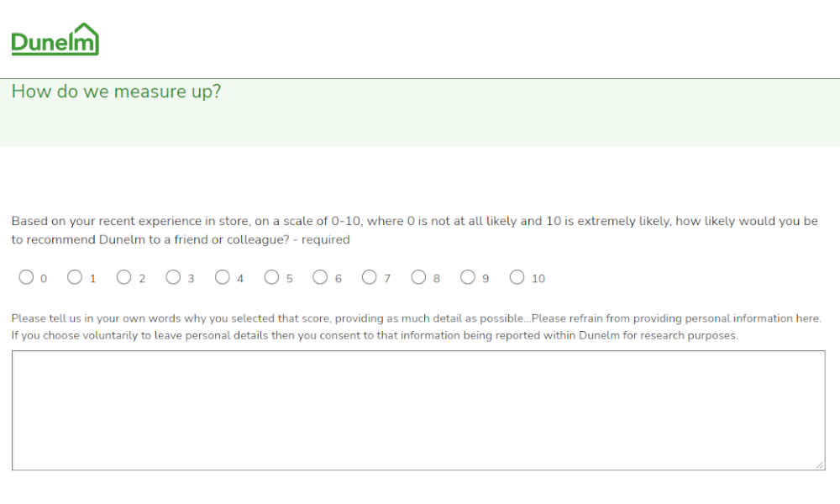Screen dimensions: 840x504
Task: Choose rating 1 on the scale
Action: click(x=75, y=277)
